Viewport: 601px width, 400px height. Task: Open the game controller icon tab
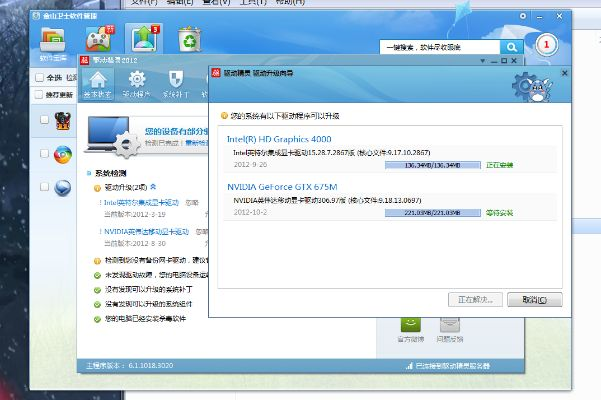click(x=100, y=38)
